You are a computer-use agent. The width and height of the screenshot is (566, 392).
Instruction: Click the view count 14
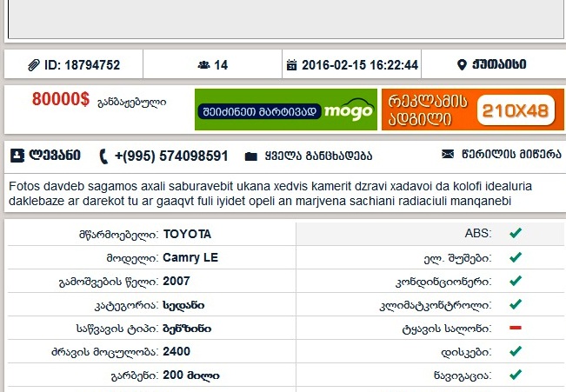coord(221,65)
